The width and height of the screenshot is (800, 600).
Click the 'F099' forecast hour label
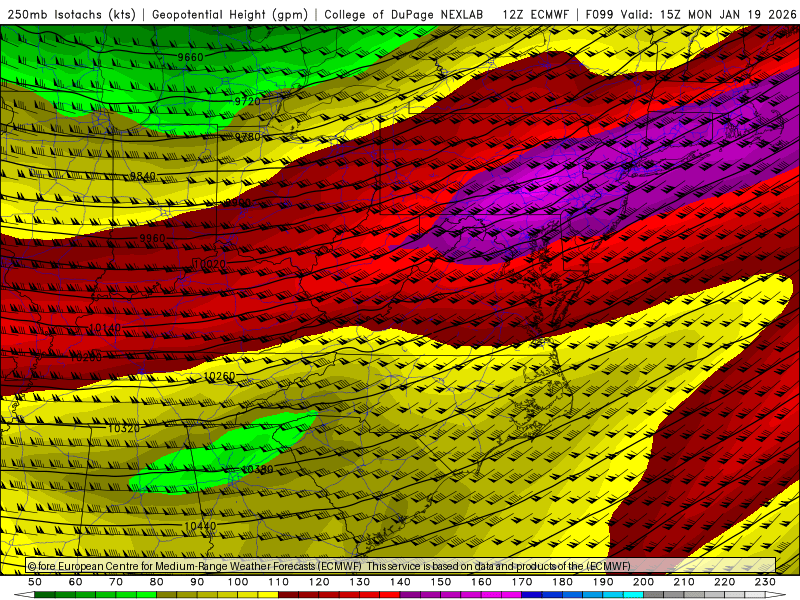click(599, 14)
